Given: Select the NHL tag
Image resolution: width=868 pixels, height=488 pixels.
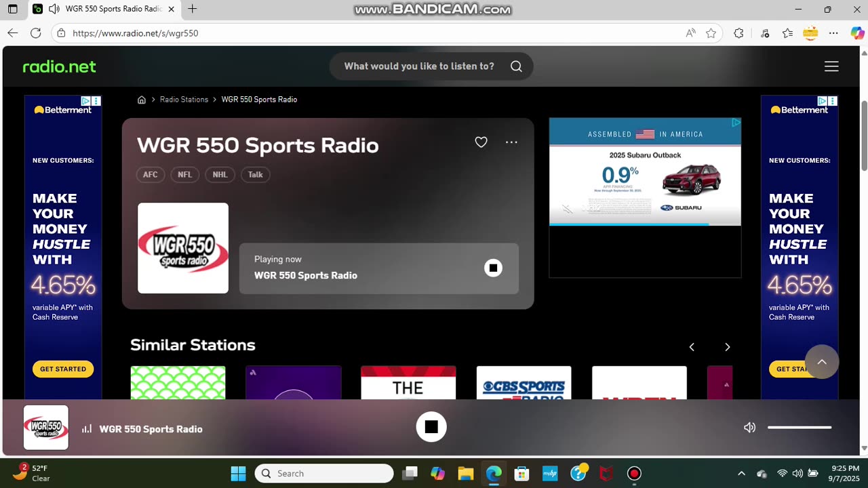Looking at the screenshot, I should pos(220,175).
